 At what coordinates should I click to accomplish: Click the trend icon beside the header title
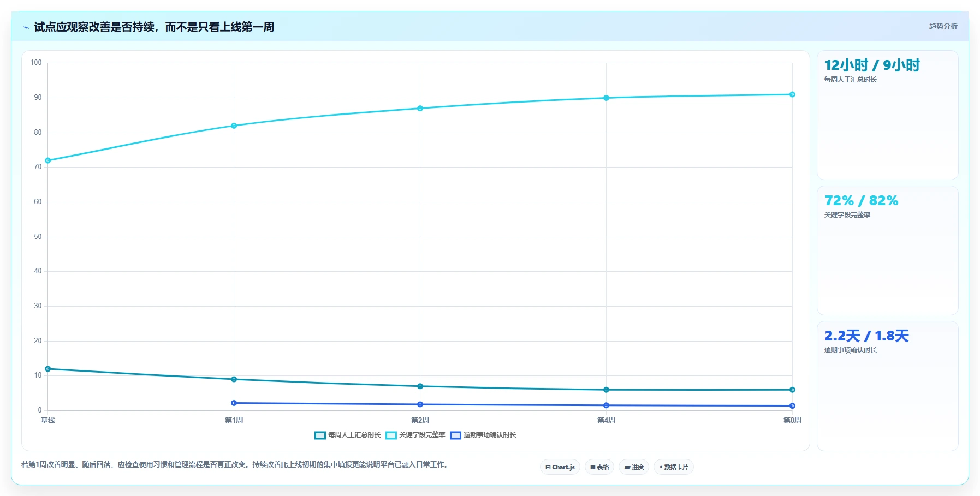coord(26,27)
